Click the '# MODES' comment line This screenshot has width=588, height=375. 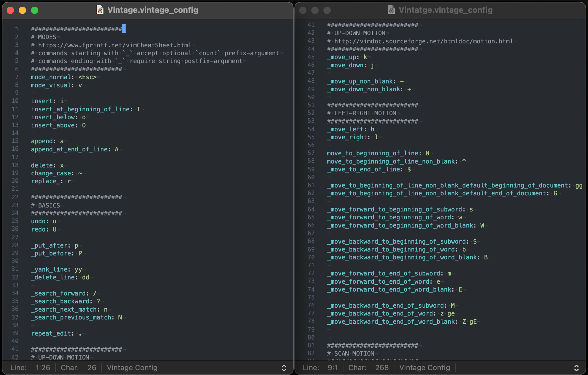[44, 37]
